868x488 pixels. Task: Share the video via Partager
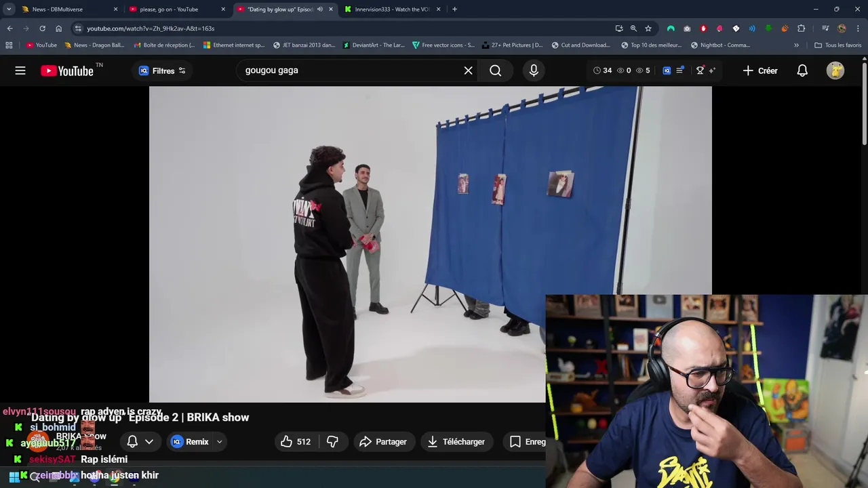[383, 442]
